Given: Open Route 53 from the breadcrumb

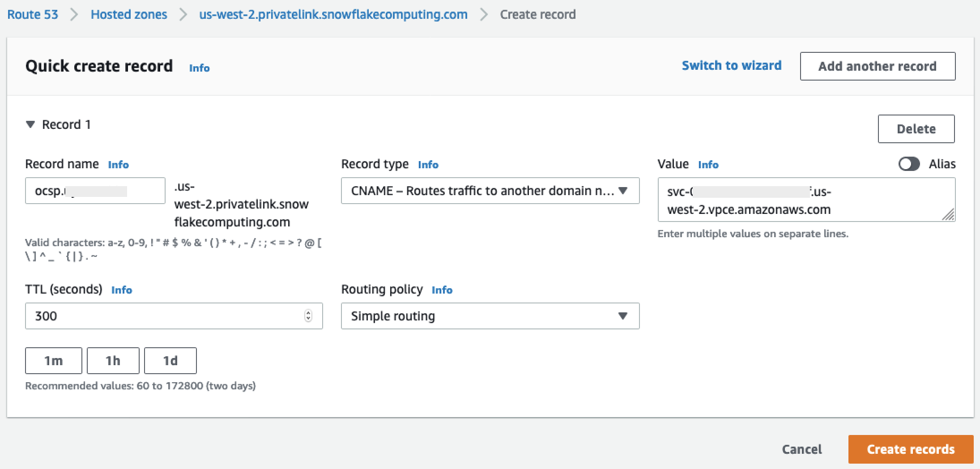Looking at the screenshot, I should pyautogui.click(x=32, y=14).
